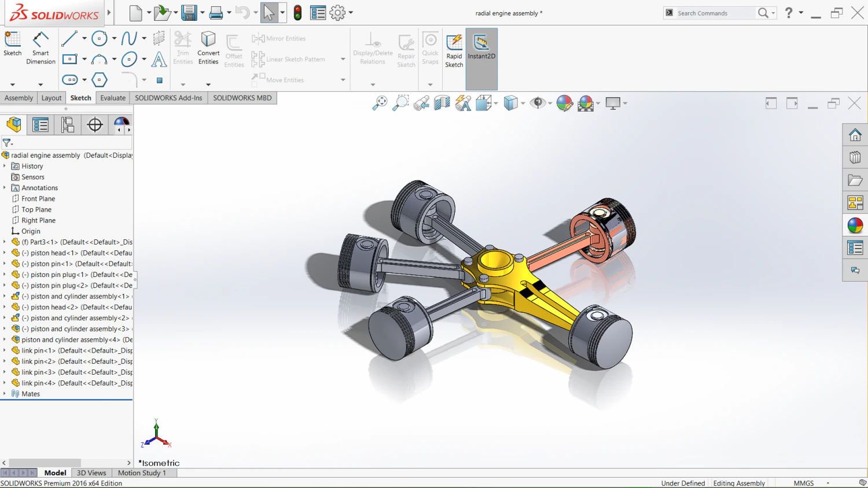Expand the History tree node
This screenshot has width=868, height=488.
(5, 166)
